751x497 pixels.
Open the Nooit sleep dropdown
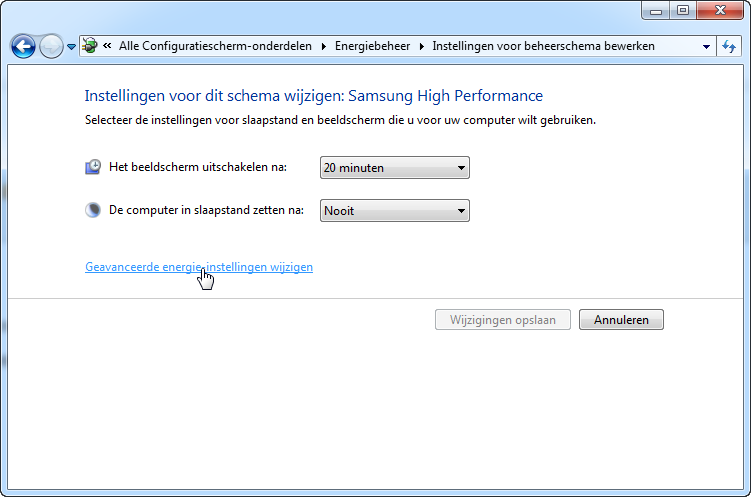click(395, 211)
